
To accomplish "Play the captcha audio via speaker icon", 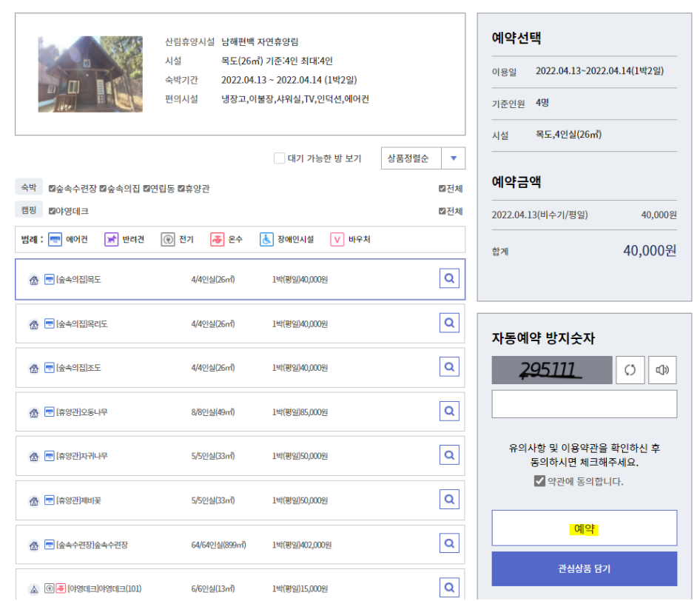I will point(662,369).
